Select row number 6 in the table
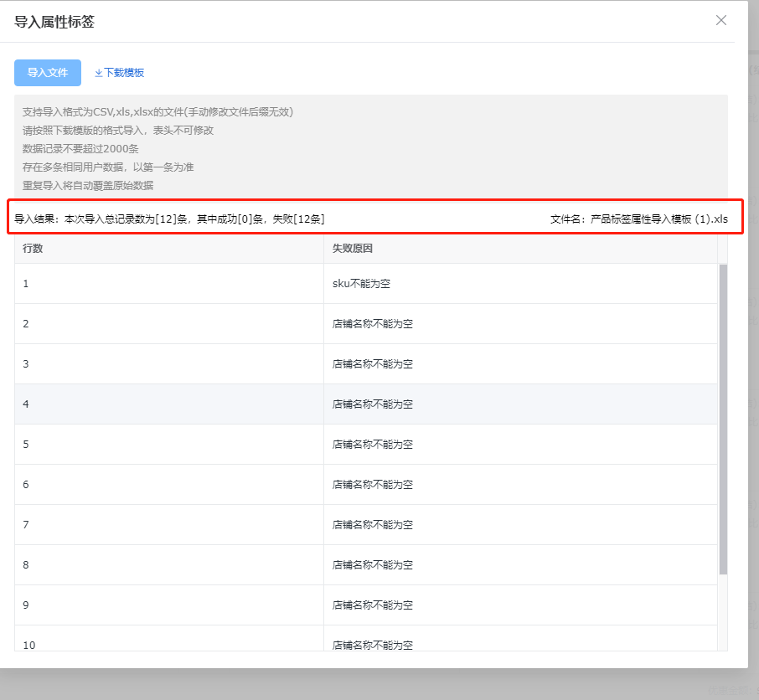This screenshot has width=759, height=700. click(x=26, y=484)
